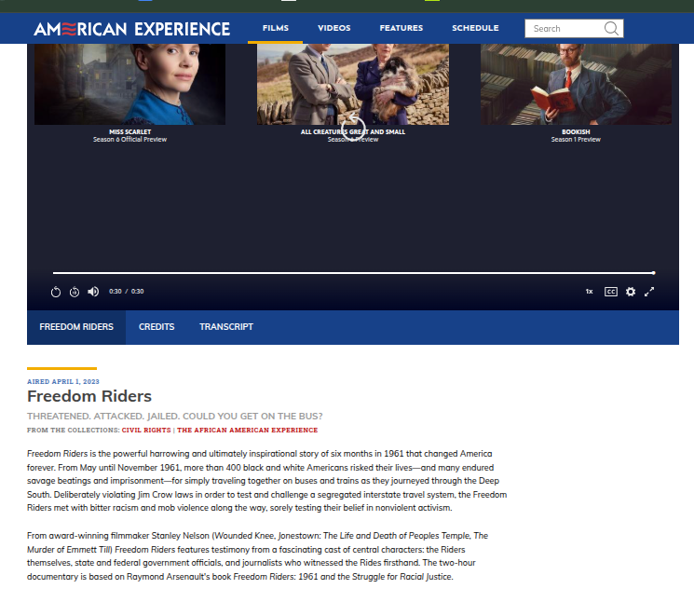Screen dimensions: 694x616
Task: Switch to the Credits tab
Action: (156, 327)
